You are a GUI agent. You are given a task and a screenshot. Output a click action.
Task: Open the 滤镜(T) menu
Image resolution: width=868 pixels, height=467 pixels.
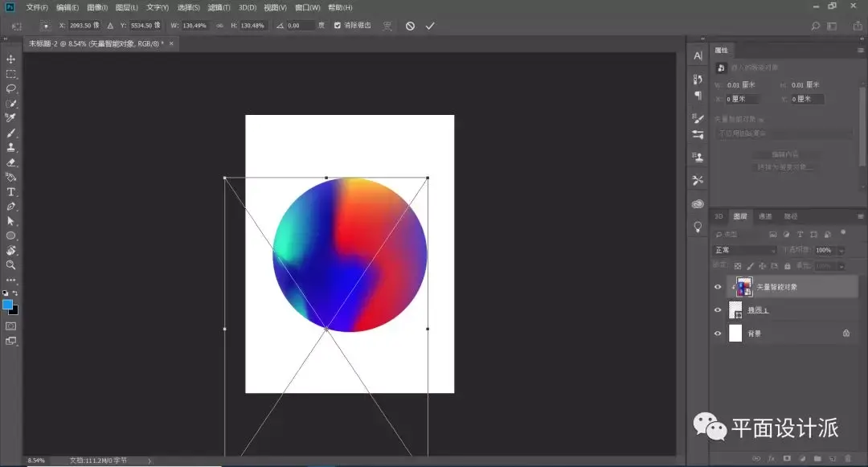click(x=219, y=8)
